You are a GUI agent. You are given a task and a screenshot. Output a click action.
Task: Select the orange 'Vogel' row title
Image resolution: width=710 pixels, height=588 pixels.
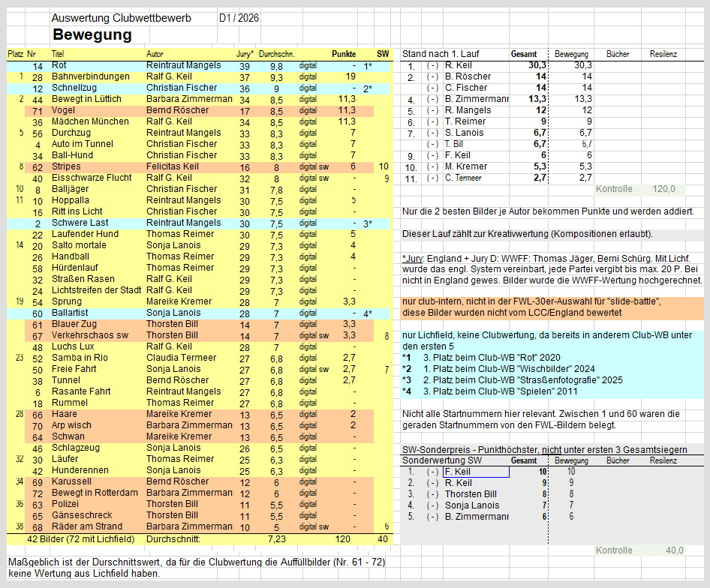(x=63, y=110)
